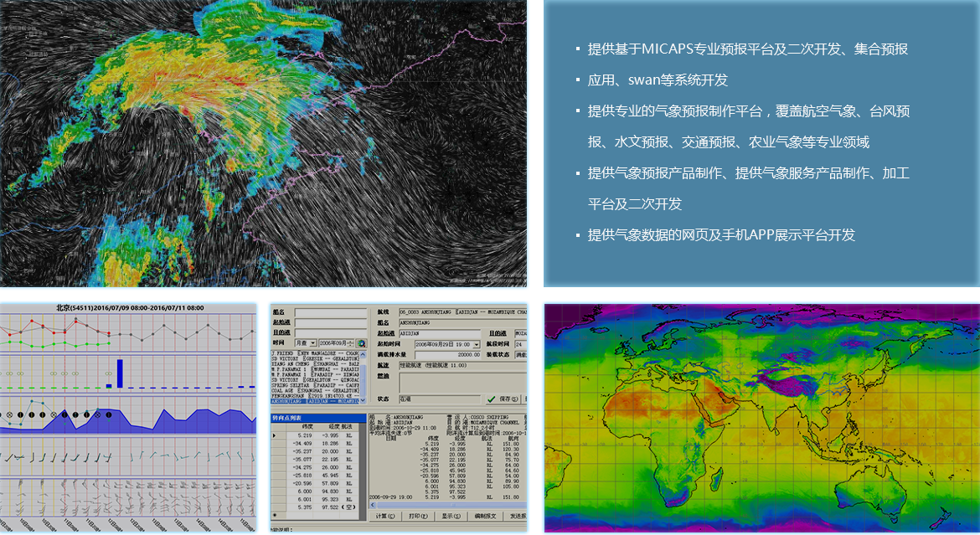The image size is (980, 535).
Task: Select the SPRING SELETAR voyage list row
Action: (315, 385)
